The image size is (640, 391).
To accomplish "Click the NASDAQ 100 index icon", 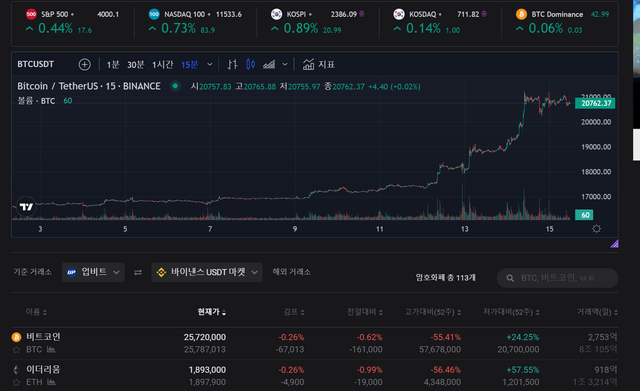I will coord(154,14).
